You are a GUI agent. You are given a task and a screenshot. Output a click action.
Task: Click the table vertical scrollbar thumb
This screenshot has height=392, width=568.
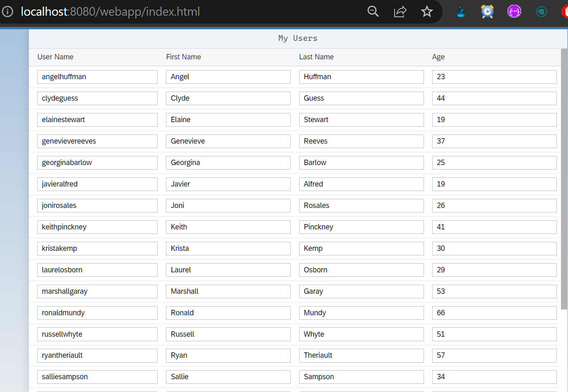tap(564, 179)
